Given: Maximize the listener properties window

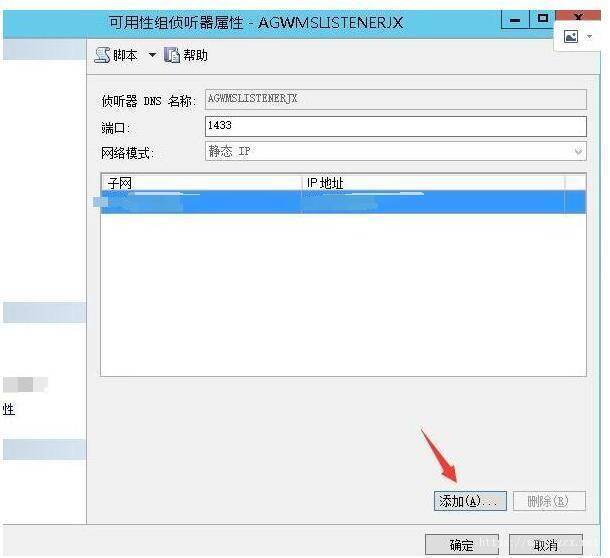Looking at the screenshot, I should (542, 19).
